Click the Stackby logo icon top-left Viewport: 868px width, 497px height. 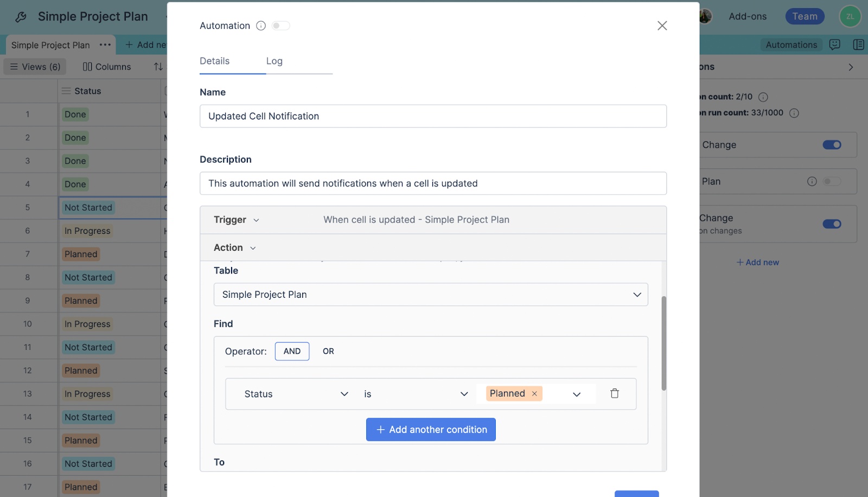20,16
